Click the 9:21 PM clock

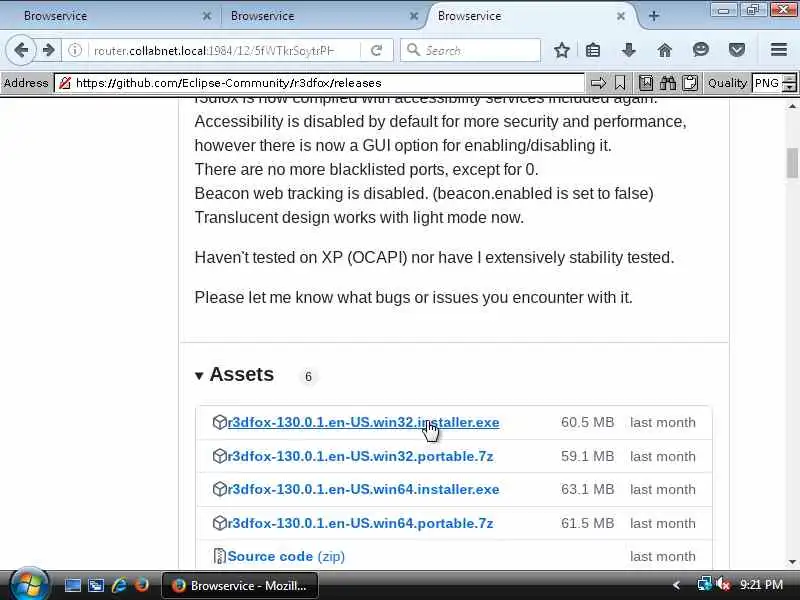point(761,585)
